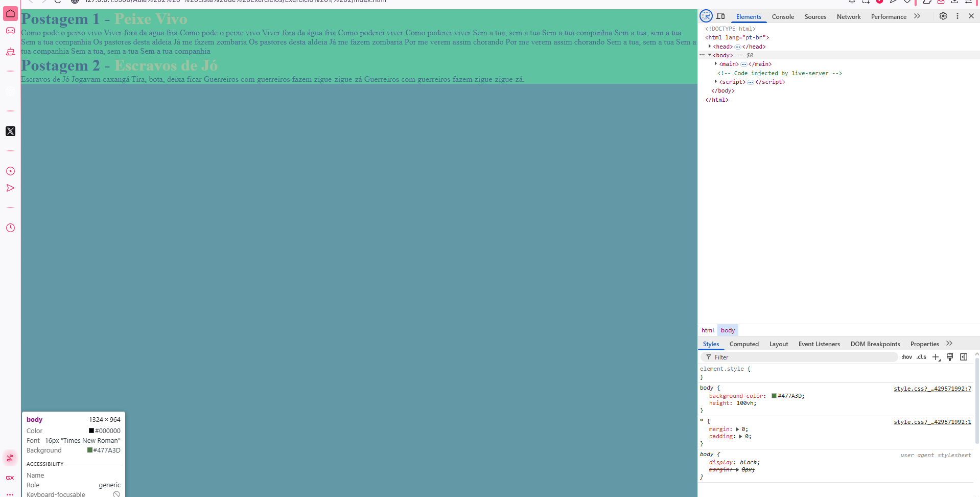The width and height of the screenshot is (980, 497).
Task: Click the ellipsis badge inside the main tag
Action: pyautogui.click(x=743, y=64)
